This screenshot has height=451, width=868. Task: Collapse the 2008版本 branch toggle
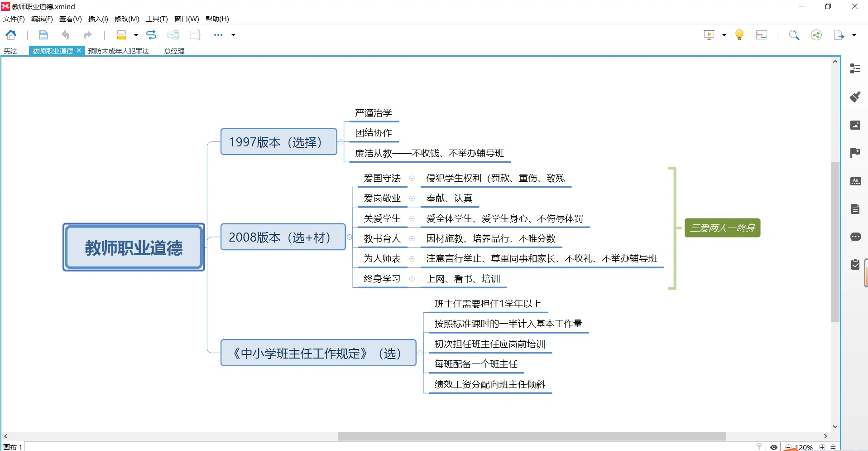click(349, 237)
